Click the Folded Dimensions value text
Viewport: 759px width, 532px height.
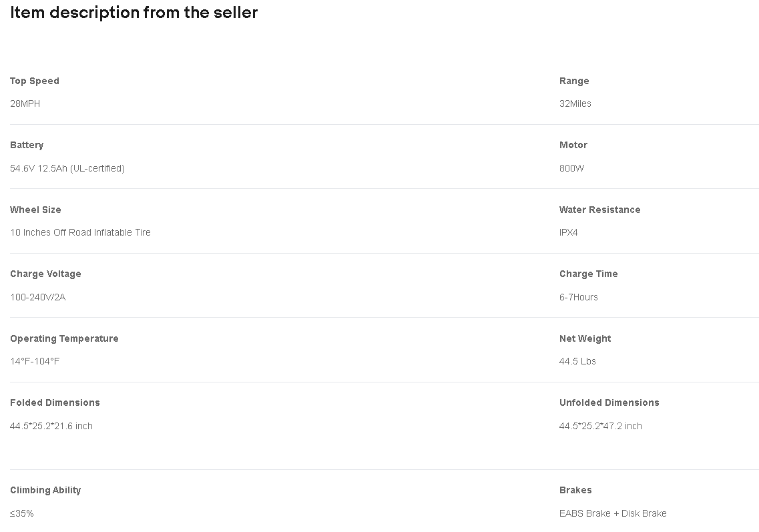pos(51,426)
